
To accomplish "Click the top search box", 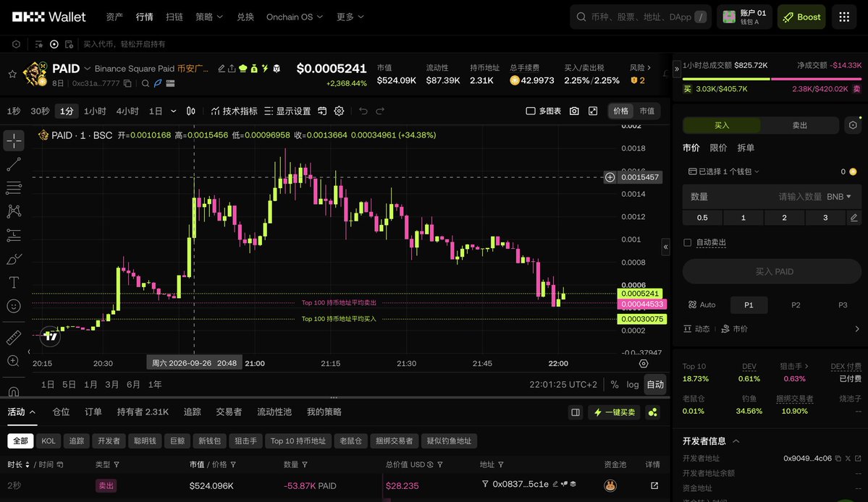I will click(x=641, y=17).
